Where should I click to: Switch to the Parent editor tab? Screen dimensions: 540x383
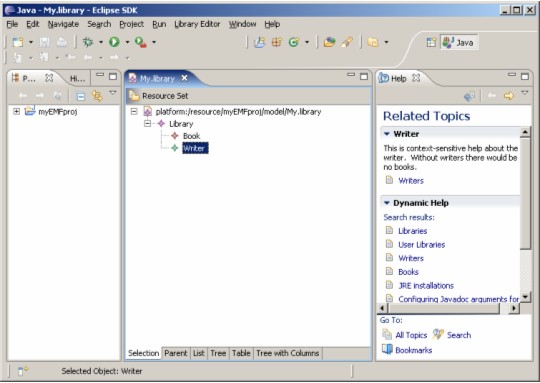(x=176, y=353)
